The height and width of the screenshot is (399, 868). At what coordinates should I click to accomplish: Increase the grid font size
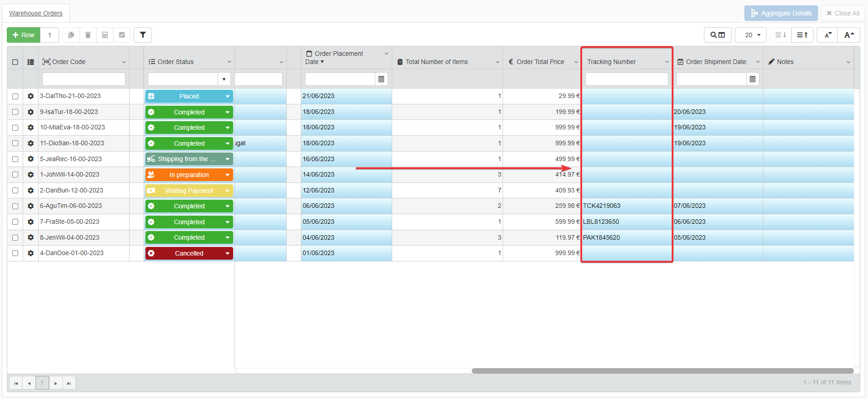click(x=849, y=35)
